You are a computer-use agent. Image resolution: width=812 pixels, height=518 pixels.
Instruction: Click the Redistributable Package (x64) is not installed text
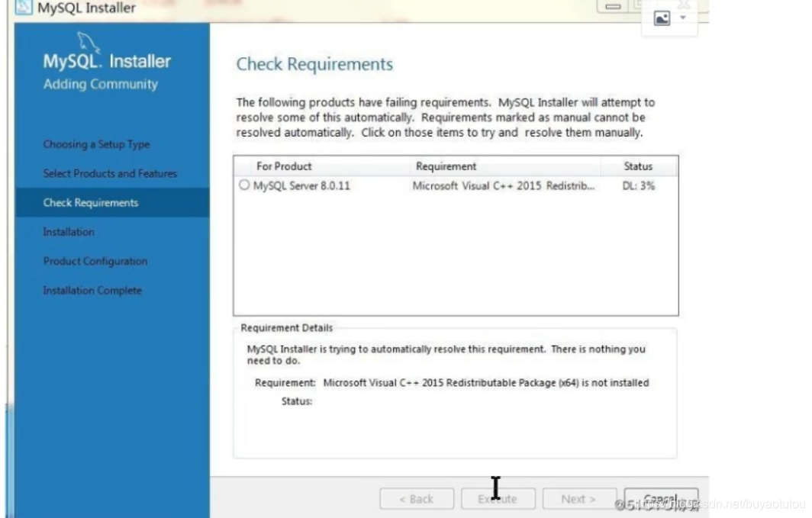point(547,383)
